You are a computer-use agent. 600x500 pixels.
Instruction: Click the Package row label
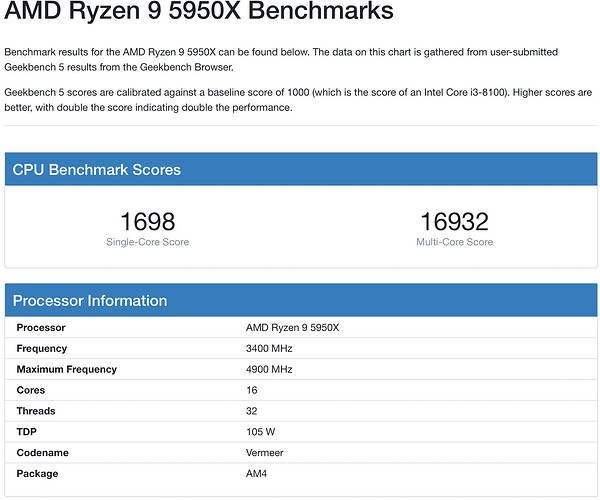pyautogui.click(x=37, y=474)
